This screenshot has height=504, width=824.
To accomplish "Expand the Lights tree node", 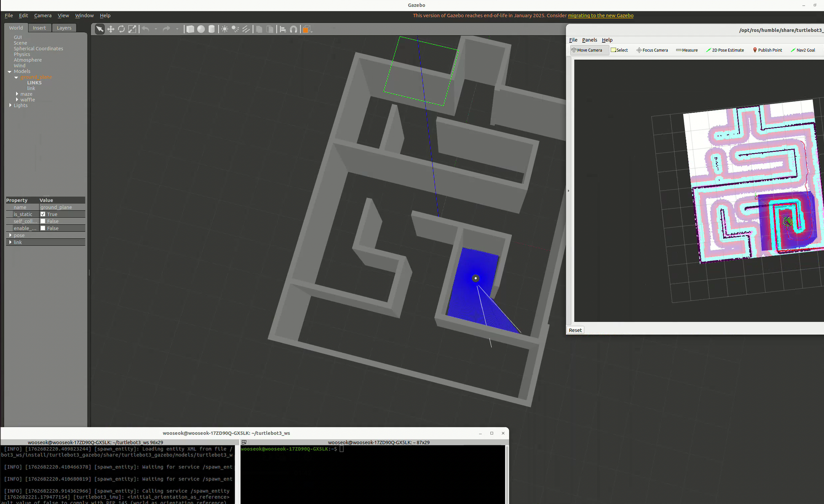I will point(10,105).
